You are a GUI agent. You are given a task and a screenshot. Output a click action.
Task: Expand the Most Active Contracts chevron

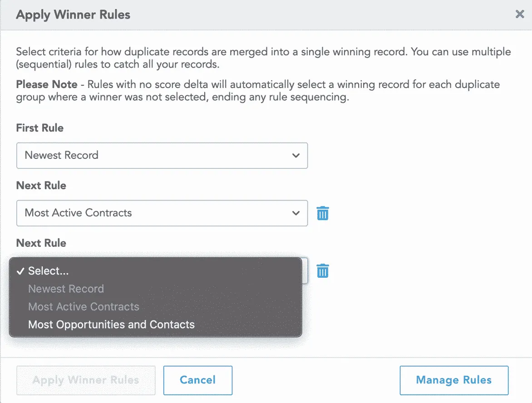(296, 213)
